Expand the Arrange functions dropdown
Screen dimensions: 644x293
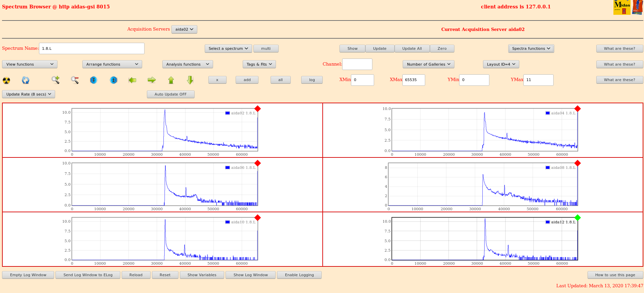pyautogui.click(x=112, y=65)
